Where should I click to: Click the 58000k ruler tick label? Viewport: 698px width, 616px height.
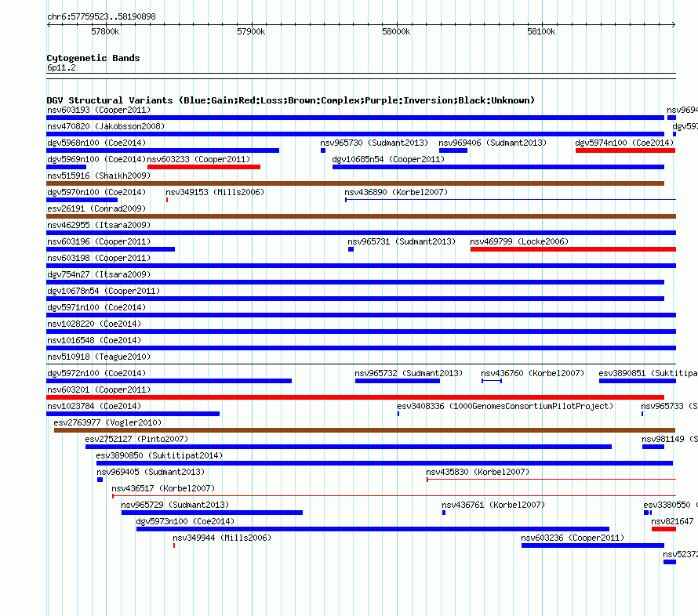[x=396, y=31]
